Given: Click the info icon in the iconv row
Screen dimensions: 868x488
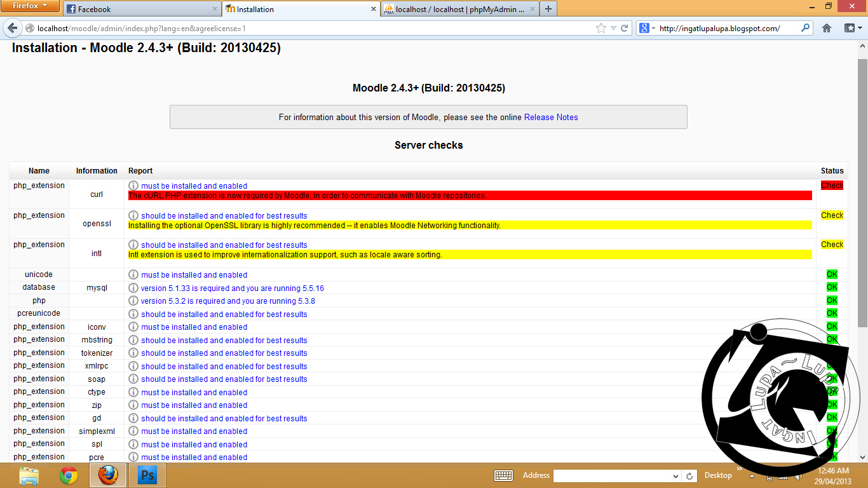Looking at the screenshot, I should tap(133, 327).
